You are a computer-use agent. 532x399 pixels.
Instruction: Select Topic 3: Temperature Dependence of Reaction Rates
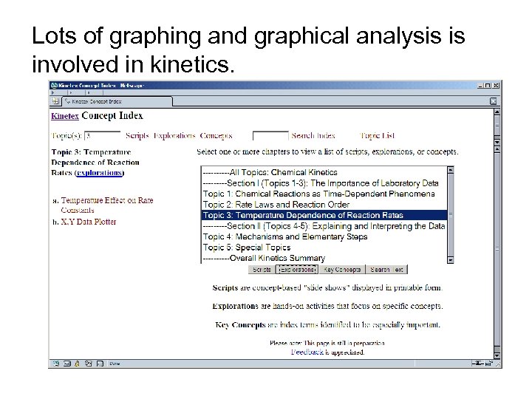pyautogui.click(x=324, y=215)
